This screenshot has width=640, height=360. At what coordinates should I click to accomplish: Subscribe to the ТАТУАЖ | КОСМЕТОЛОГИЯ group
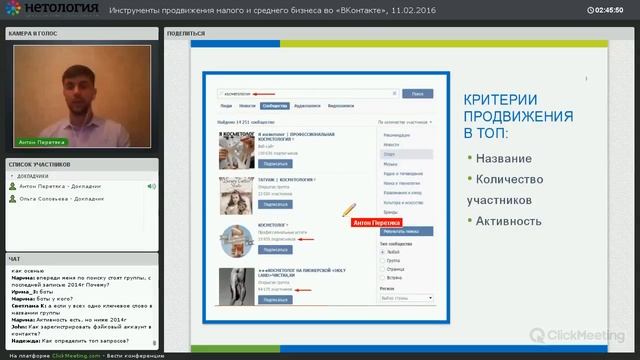click(275, 204)
